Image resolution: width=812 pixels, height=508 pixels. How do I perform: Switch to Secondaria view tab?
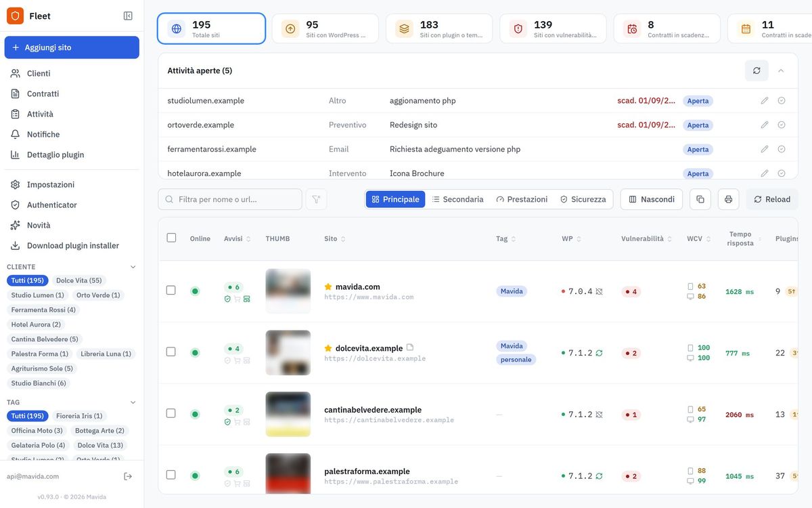pyautogui.click(x=458, y=199)
